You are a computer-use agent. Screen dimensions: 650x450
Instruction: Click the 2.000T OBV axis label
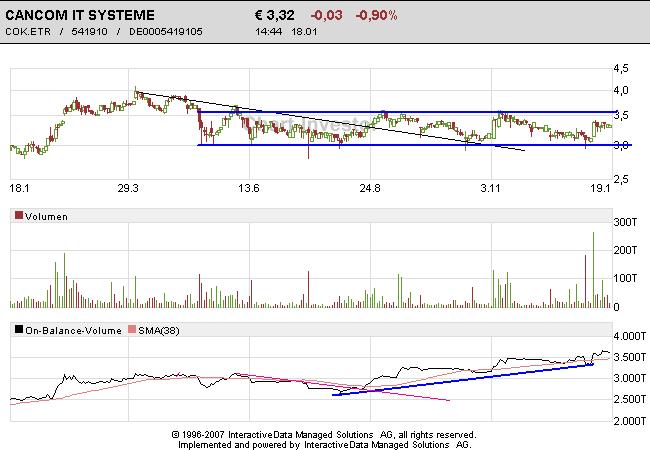[x=630, y=421]
